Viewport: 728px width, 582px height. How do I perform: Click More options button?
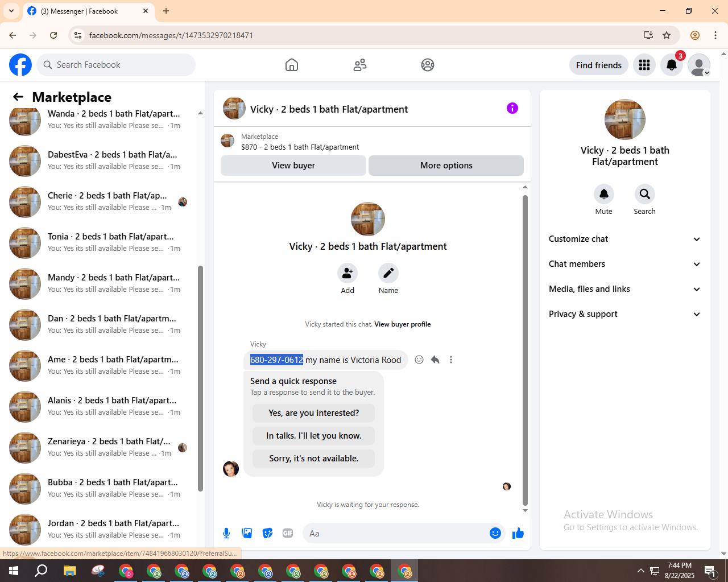(446, 166)
